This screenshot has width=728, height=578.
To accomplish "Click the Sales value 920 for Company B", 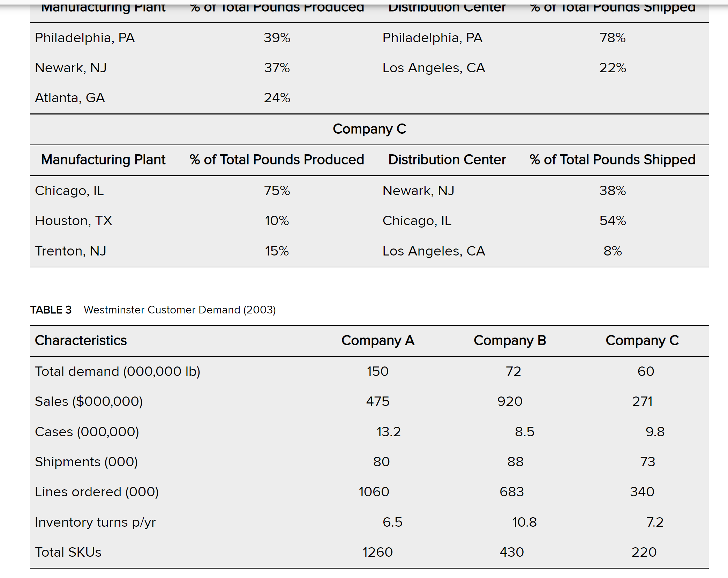I will pyautogui.click(x=510, y=401).
